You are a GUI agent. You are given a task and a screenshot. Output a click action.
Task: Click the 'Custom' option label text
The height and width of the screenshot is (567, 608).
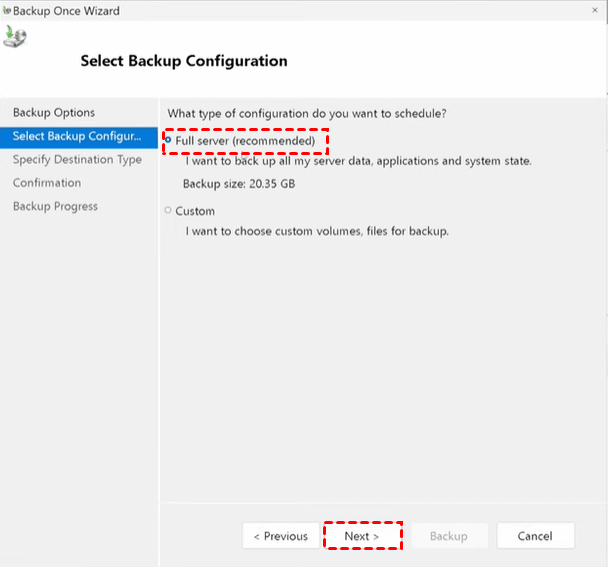pyautogui.click(x=195, y=211)
